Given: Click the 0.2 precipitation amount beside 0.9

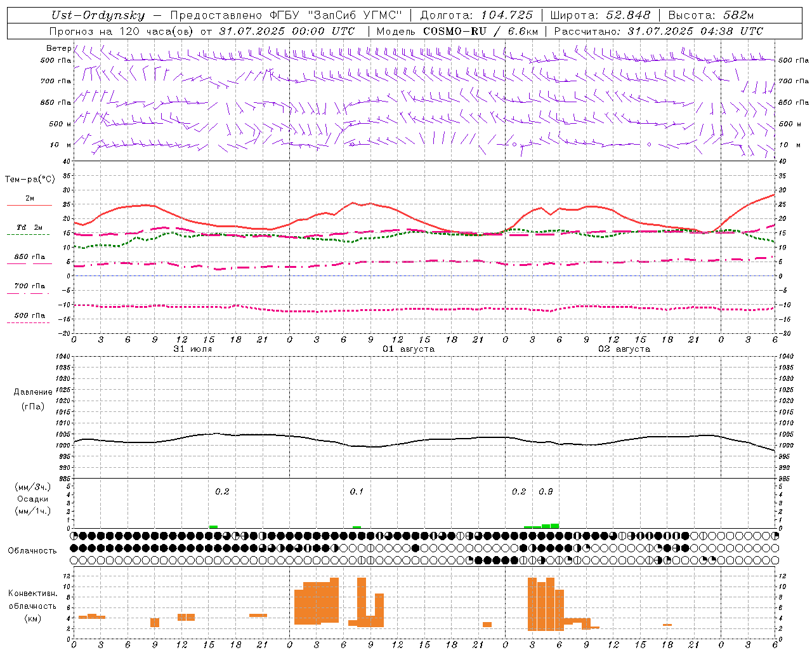Looking at the screenshot, I should point(519,492).
